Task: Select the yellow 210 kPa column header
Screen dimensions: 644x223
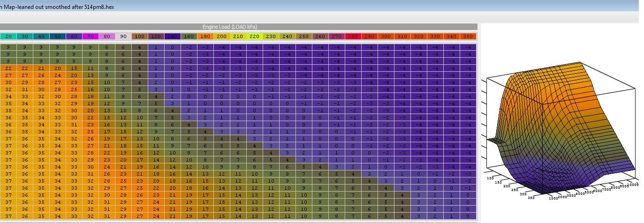Action: tap(238, 36)
